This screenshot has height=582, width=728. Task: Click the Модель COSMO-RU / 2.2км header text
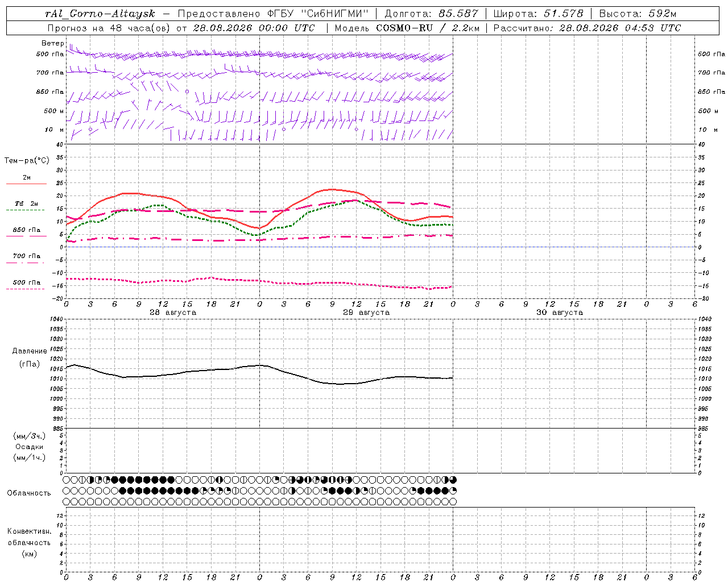(x=407, y=28)
